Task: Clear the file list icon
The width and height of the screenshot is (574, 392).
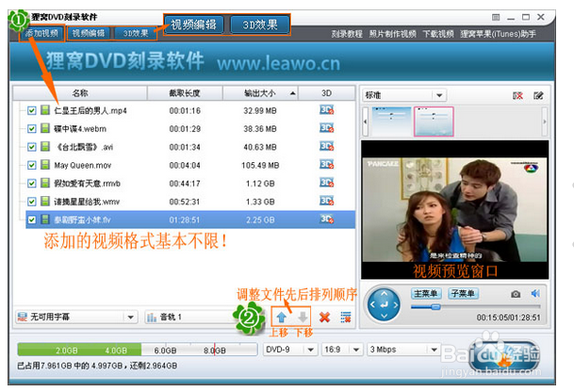Action: click(346, 317)
